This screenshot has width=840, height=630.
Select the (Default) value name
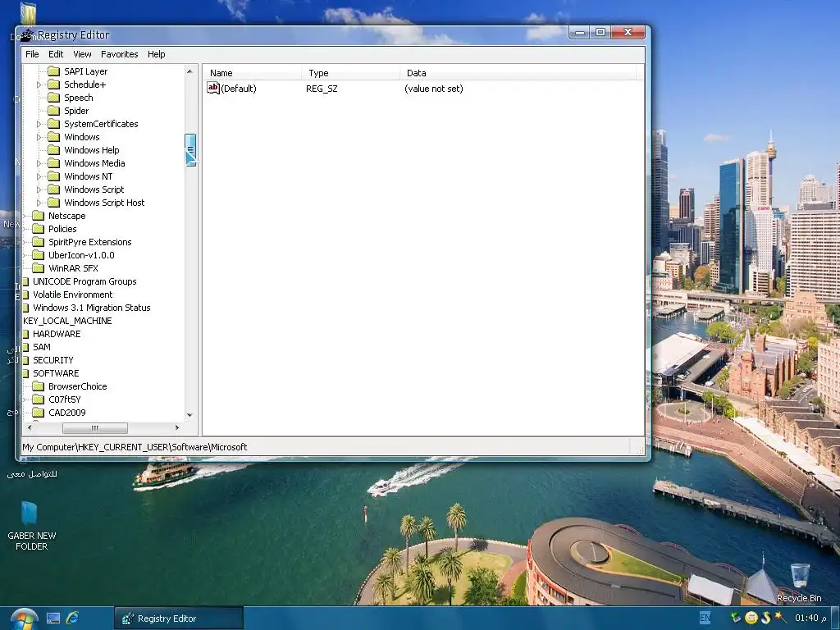pos(239,89)
